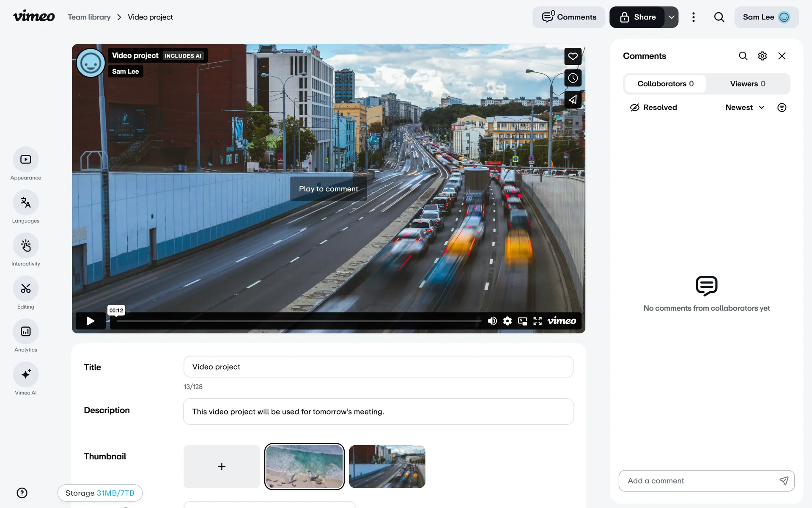Select the Collaborators tab

point(665,84)
